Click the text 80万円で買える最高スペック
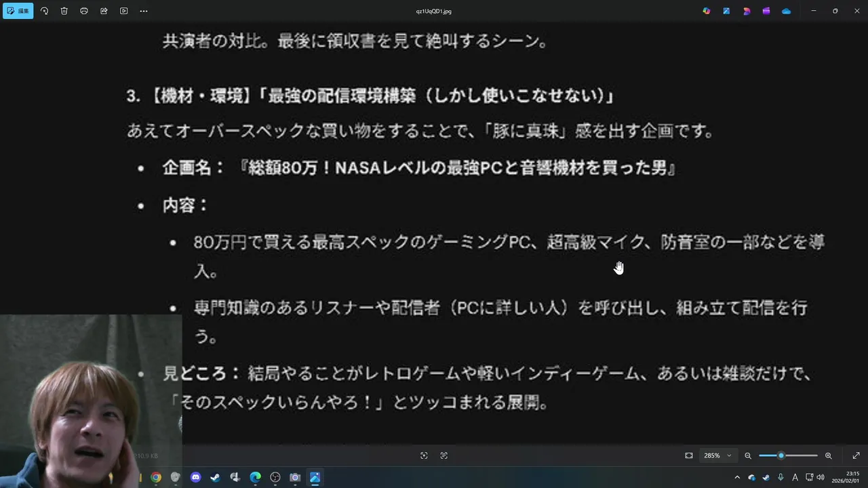This screenshot has width=868, height=488. (302, 242)
